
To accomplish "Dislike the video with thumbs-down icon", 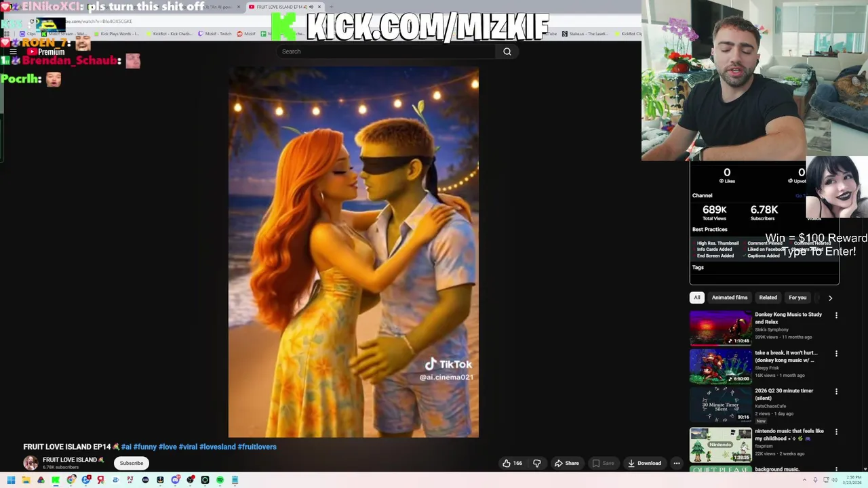I will pos(536,463).
